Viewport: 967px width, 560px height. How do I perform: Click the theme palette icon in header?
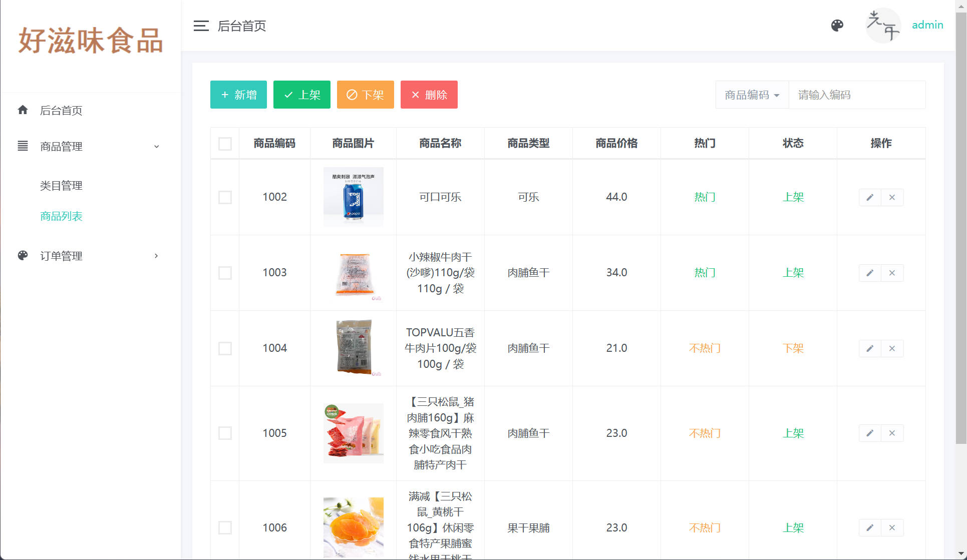837,25
